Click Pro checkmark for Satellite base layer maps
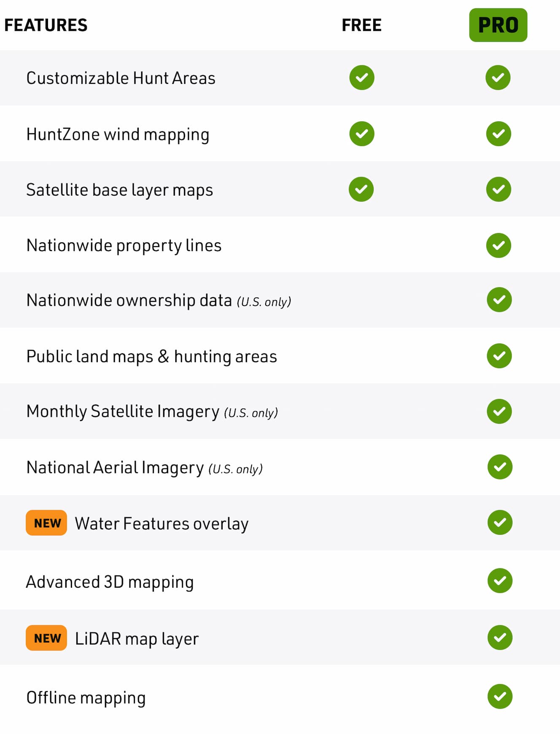Screen dimensions: 560x734 [x=498, y=189]
